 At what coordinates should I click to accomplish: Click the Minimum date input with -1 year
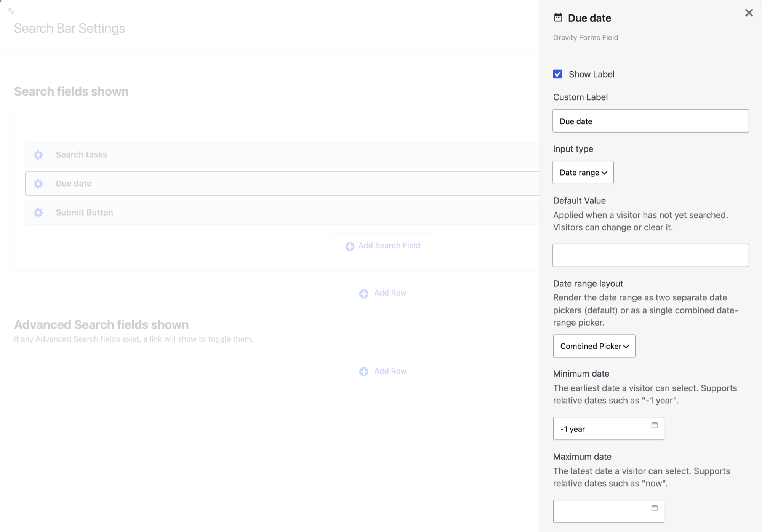[608, 429]
